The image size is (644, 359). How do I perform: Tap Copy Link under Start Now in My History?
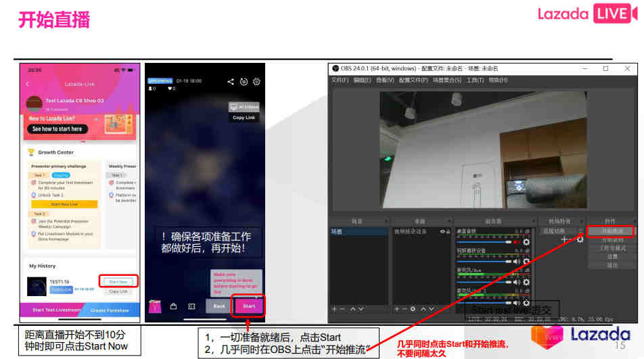pos(118,291)
